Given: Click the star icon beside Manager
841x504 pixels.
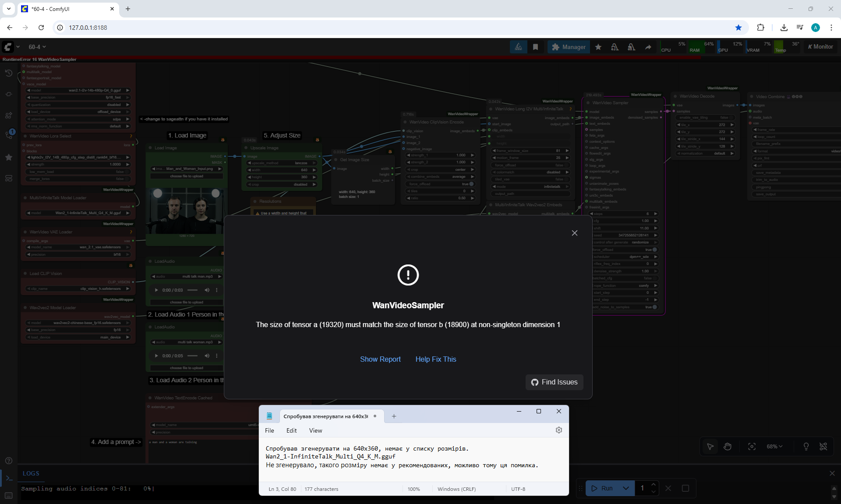Looking at the screenshot, I should (598, 47).
